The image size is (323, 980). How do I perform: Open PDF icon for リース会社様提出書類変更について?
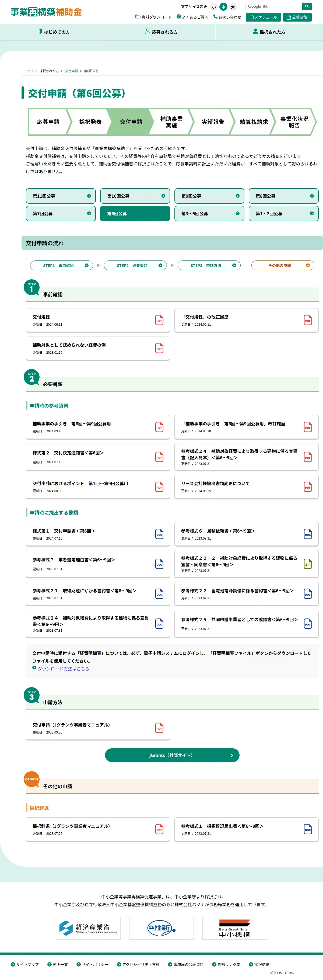(308, 487)
